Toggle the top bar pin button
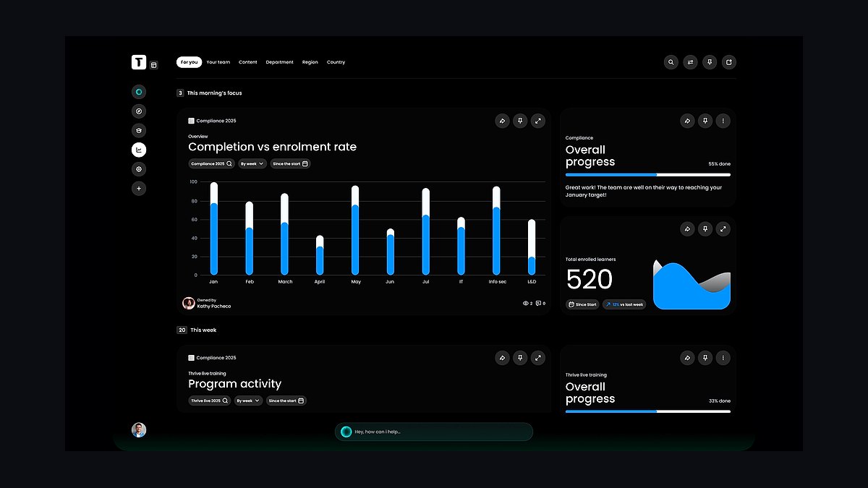The width and height of the screenshot is (868, 488). click(x=710, y=62)
